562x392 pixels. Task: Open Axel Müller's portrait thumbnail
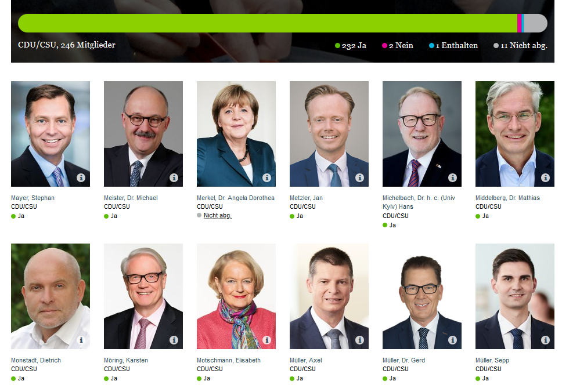329,296
